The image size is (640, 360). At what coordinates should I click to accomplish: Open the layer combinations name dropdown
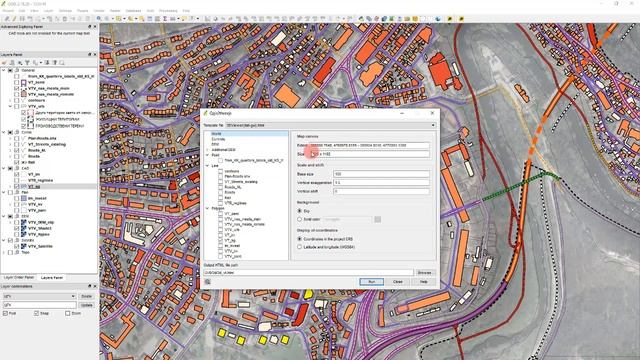click(x=40, y=296)
